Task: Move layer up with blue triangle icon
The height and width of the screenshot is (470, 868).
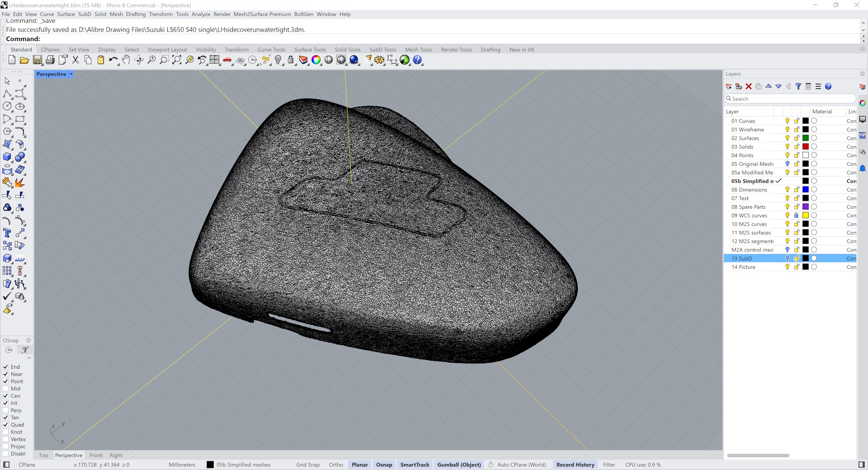Action: point(769,86)
